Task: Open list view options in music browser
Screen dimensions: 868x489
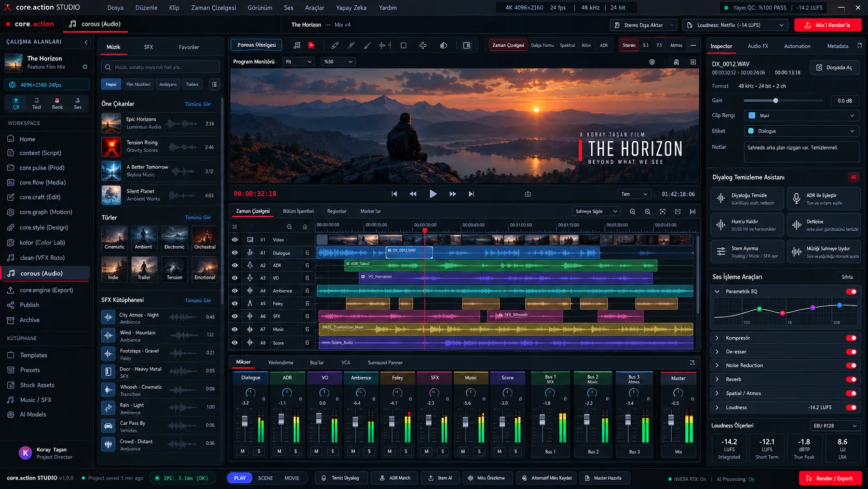Action: tap(214, 84)
